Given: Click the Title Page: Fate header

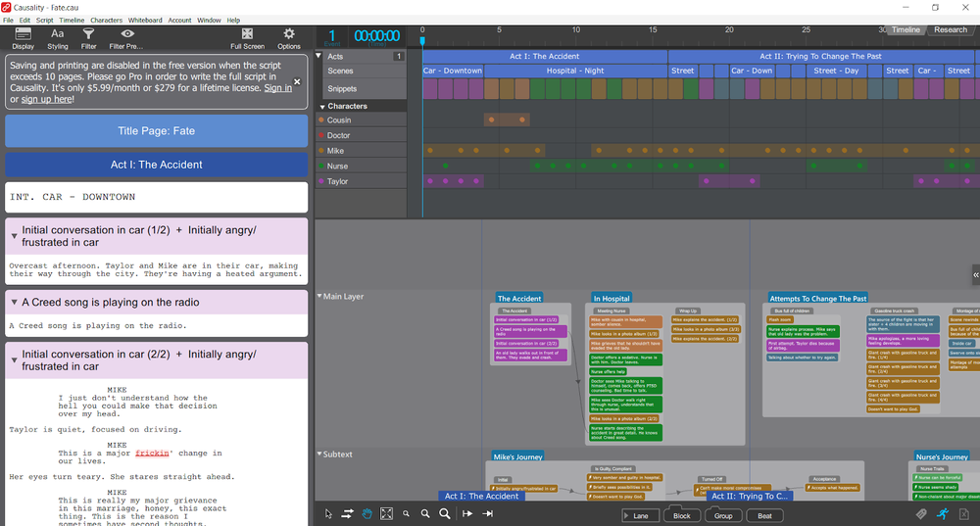Looking at the screenshot, I should click(x=156, y=131).
